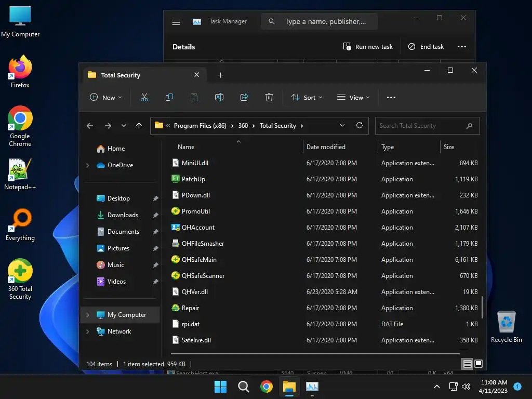The image size is (532, 399).
Task: Select the PromoUtil application file
Action: click(x=324, y=211)
